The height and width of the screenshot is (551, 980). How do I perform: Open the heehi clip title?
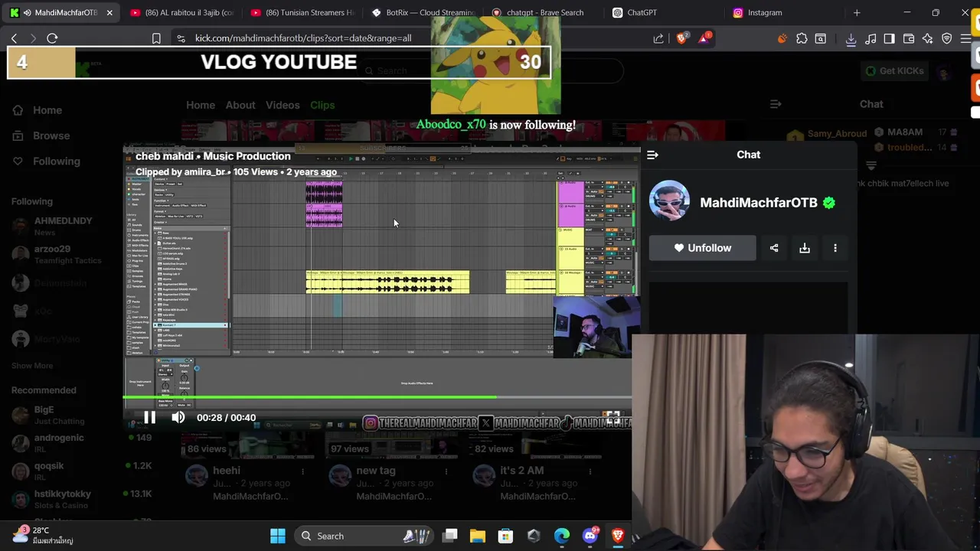227,471
